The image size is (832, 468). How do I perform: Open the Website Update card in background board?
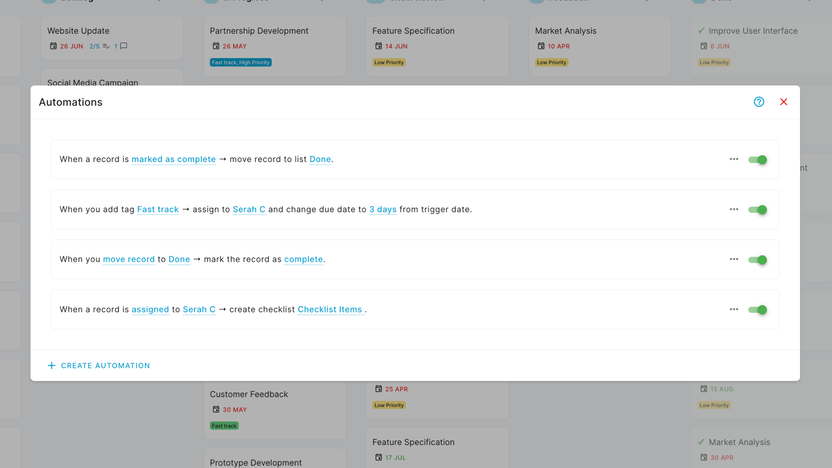click(x=112, y=38)
